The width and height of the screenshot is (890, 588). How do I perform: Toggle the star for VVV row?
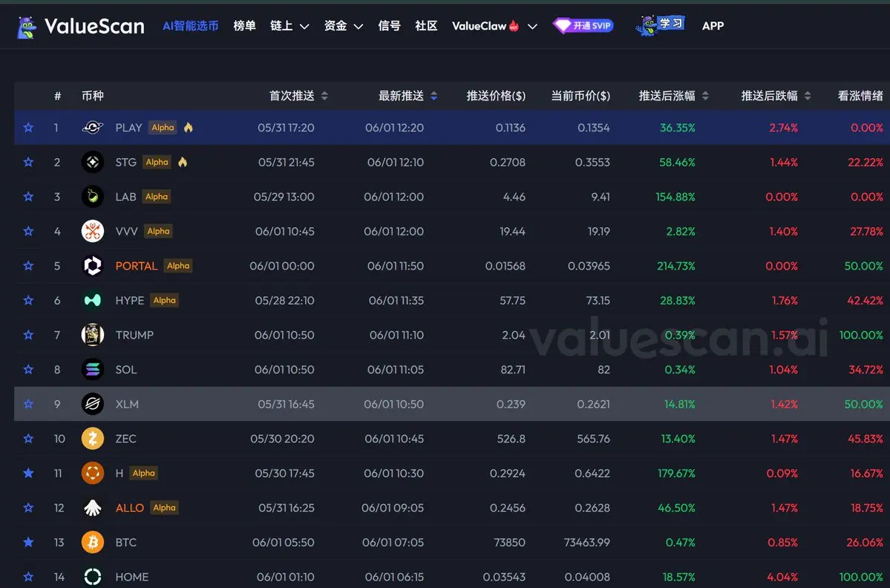coord(28,232)
